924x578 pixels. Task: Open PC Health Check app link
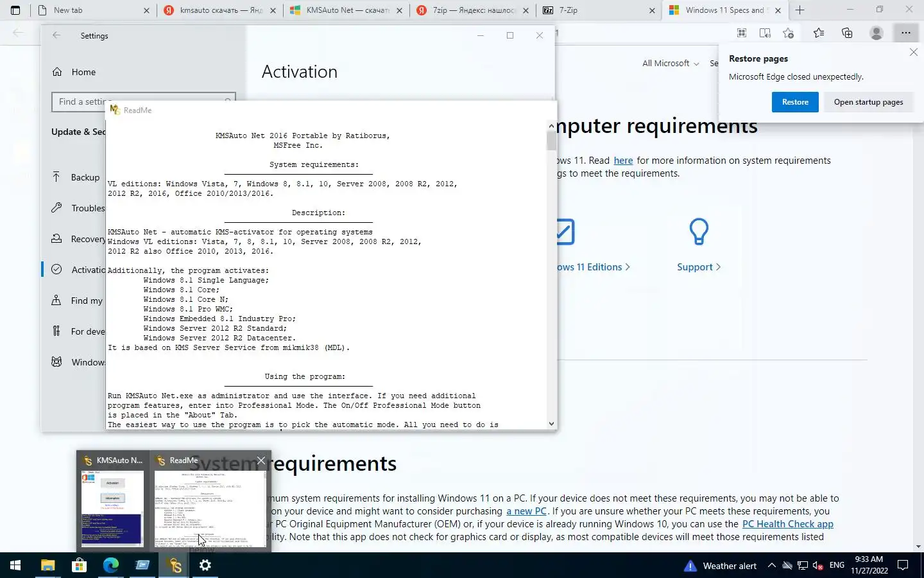click(788, 524)
